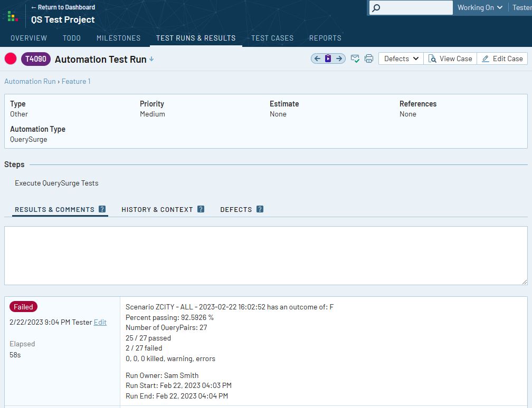Image resolution: width=532 pixels, height=408 pixels.
Task: Open help for History & Context
Action: tap(201, 209)
